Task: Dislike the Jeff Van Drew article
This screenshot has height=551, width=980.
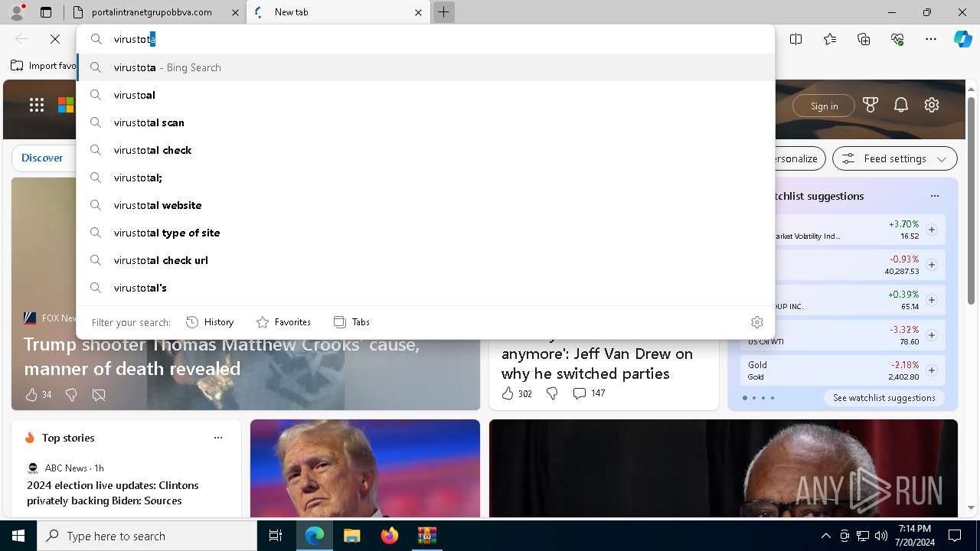Action: point(552,393)
